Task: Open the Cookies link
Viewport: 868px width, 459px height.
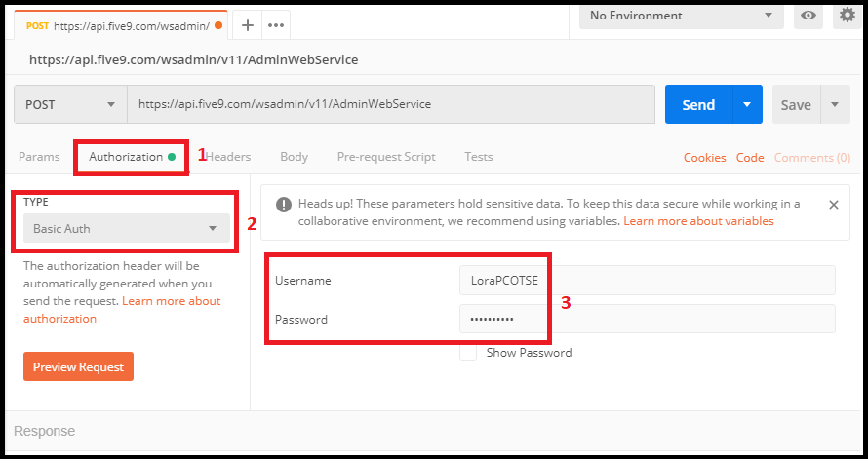Action: point(705,158)
